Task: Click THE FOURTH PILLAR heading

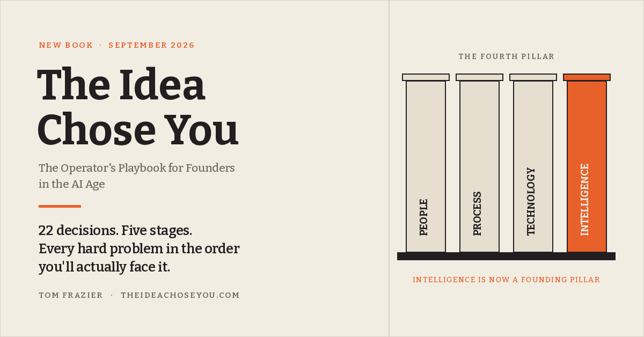Action: [x=506, y=56]
